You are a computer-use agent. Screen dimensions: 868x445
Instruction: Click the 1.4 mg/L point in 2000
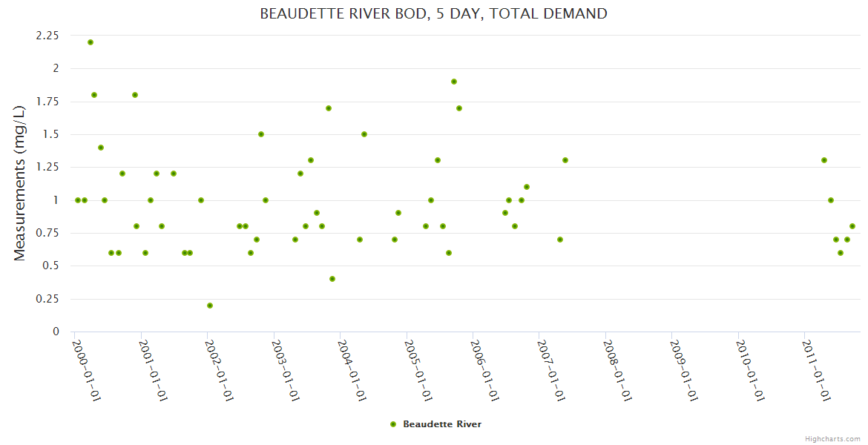tap(101, 148)
